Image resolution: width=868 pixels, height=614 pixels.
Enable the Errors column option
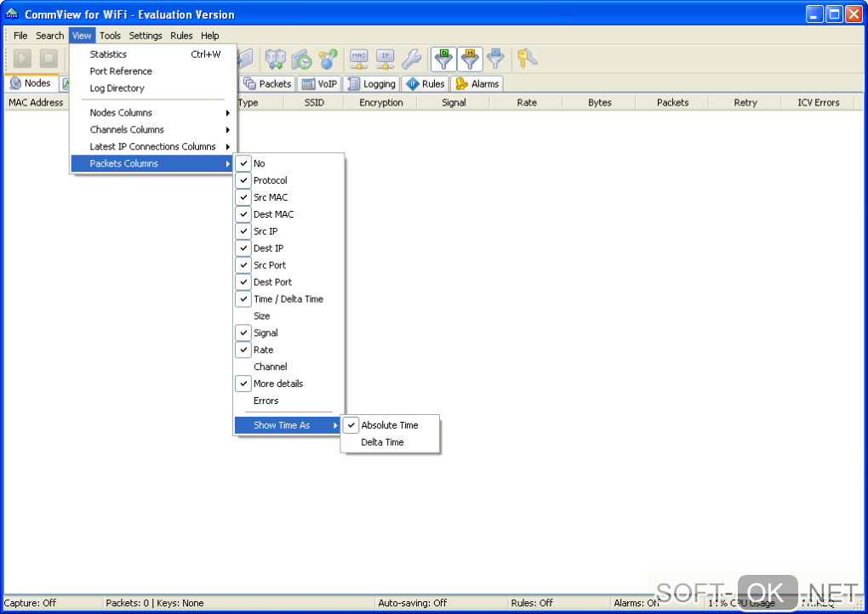(288, 401)
